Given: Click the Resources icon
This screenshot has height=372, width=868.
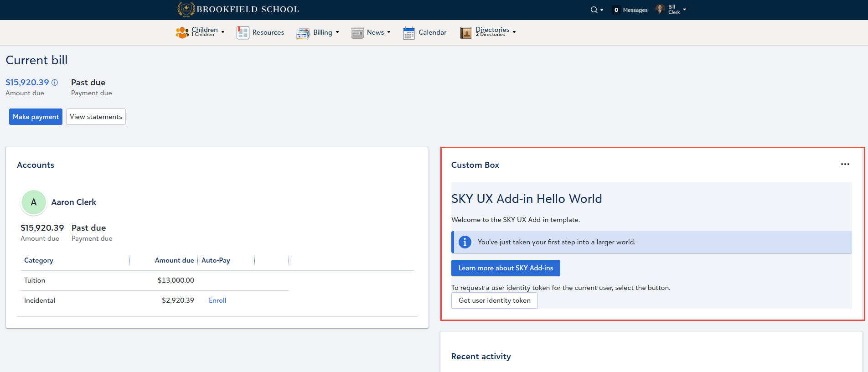Looking at the screenshot, I should coord(243,33).
